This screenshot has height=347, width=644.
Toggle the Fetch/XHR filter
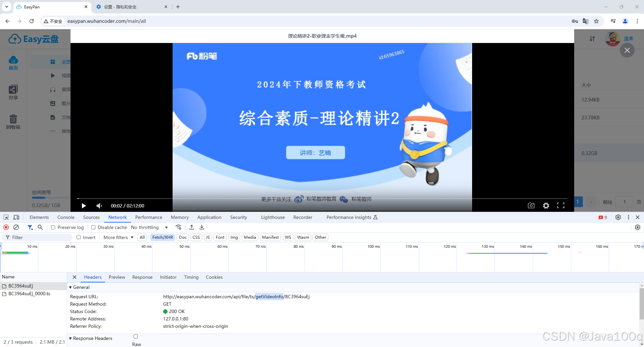163,237
